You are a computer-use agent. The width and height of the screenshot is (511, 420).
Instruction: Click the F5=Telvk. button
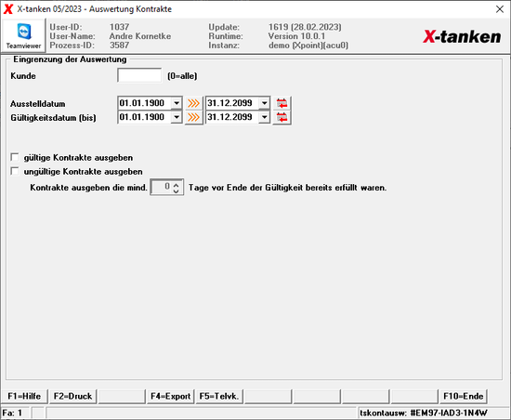click(219, 396)
